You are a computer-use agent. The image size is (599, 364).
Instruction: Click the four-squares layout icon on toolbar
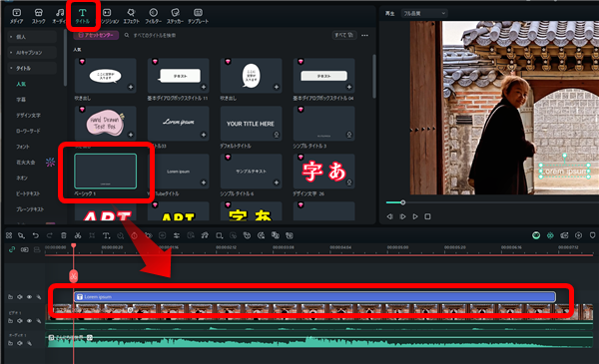(9, 235)
